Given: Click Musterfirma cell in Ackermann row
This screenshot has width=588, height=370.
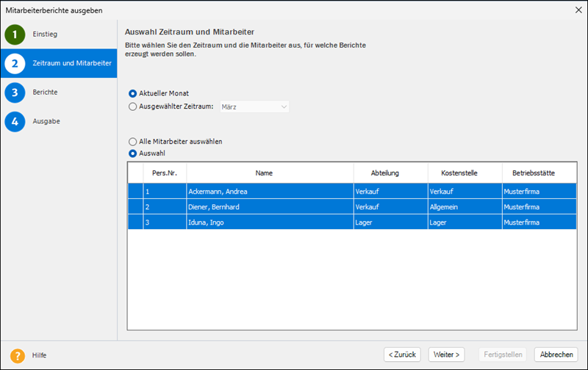Looking at the screenshot, I should click(x=539, y=192).
